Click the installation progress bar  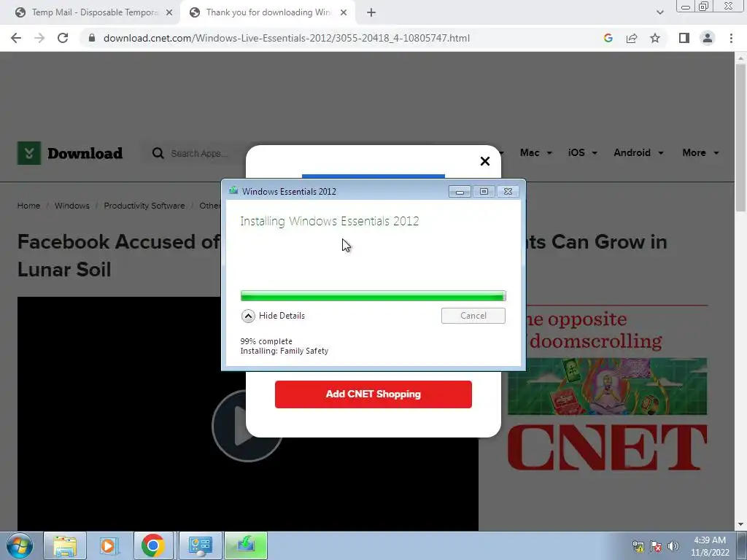click(373, 296)
